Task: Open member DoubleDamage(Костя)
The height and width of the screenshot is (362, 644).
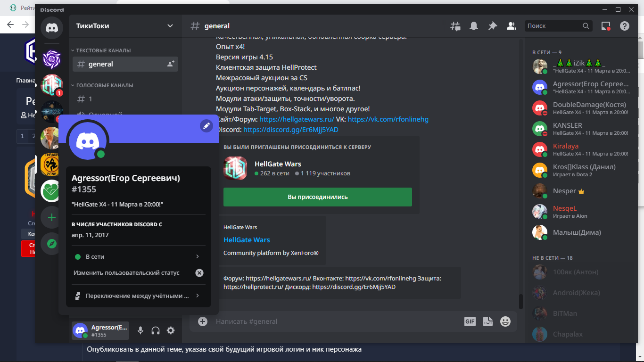Action: click(x=582, y=108)
